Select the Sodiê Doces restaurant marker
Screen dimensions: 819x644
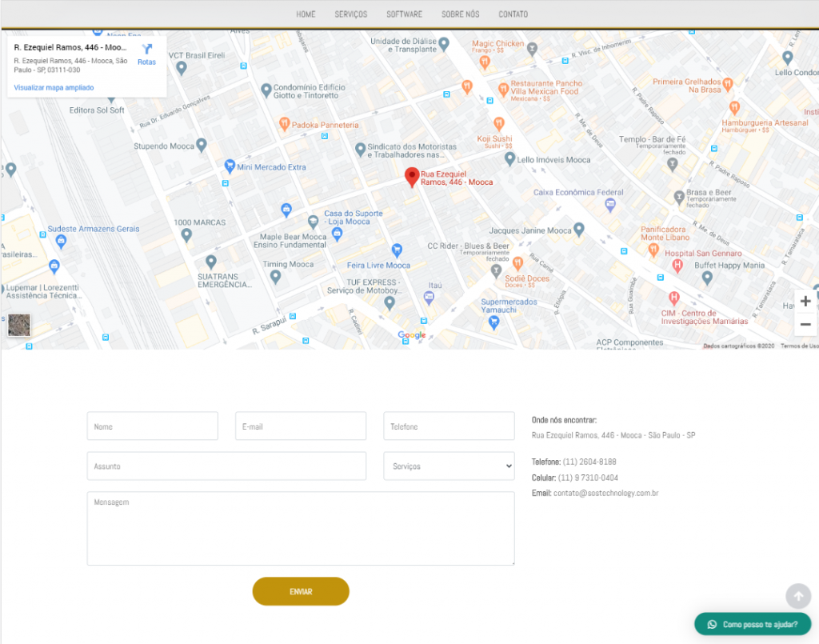pos(517,263)
